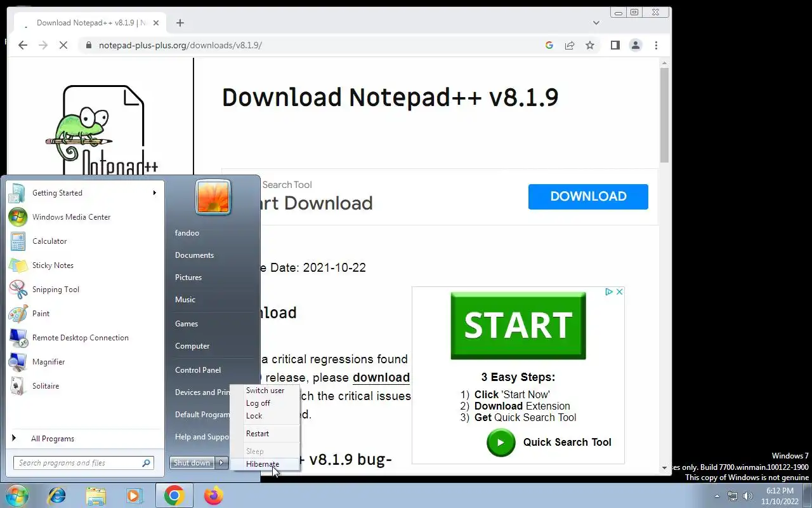
Task: Launch Snipping Tool scissors icon
Action: tap(18, 290)
